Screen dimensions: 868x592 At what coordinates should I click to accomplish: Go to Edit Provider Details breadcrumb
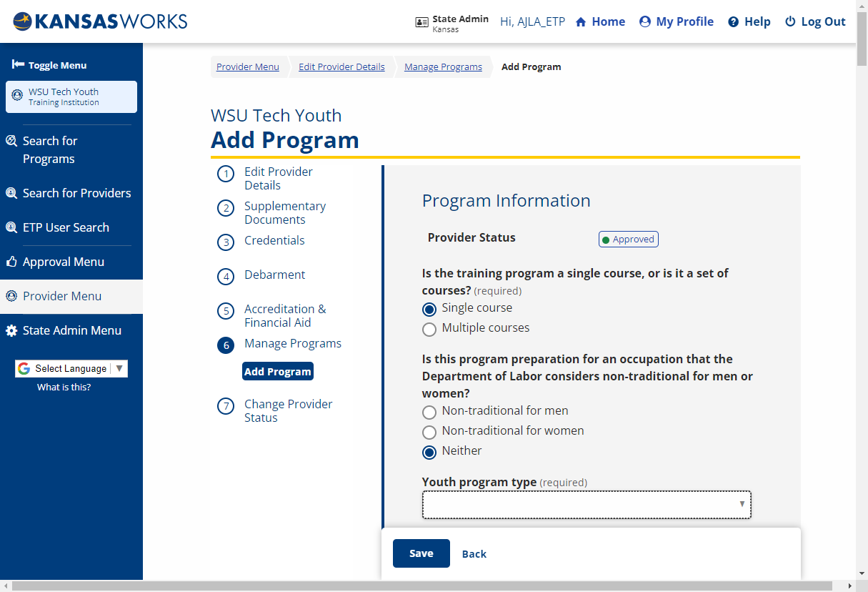[x=341, y=67]
